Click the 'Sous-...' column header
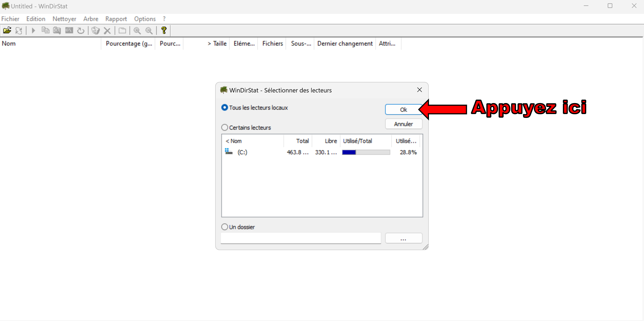This screenshot has width=644, height=321. tap(300, 43)
